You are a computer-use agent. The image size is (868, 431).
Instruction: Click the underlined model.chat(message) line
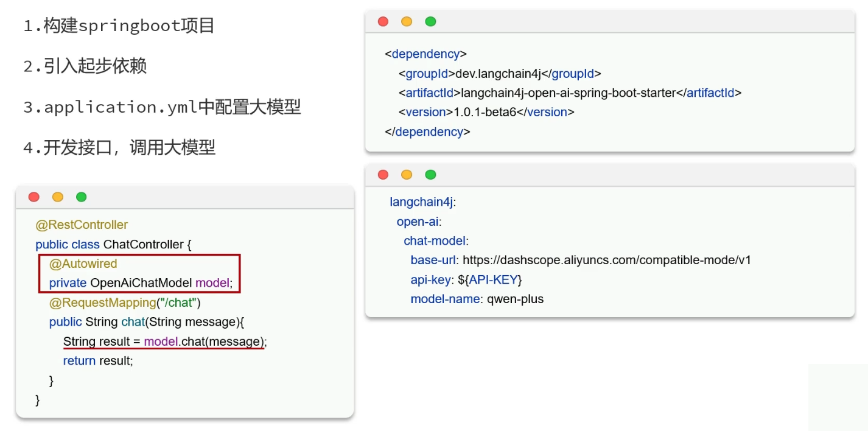165,342
